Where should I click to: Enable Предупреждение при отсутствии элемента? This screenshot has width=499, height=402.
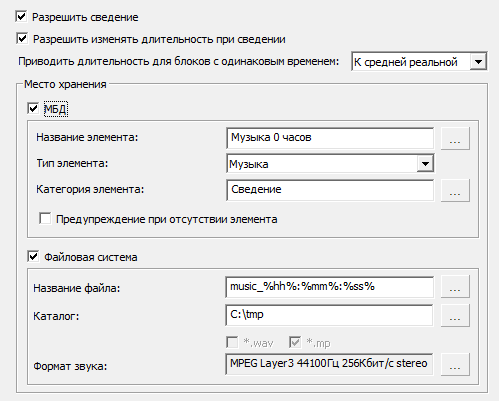(x=45, y=219)
